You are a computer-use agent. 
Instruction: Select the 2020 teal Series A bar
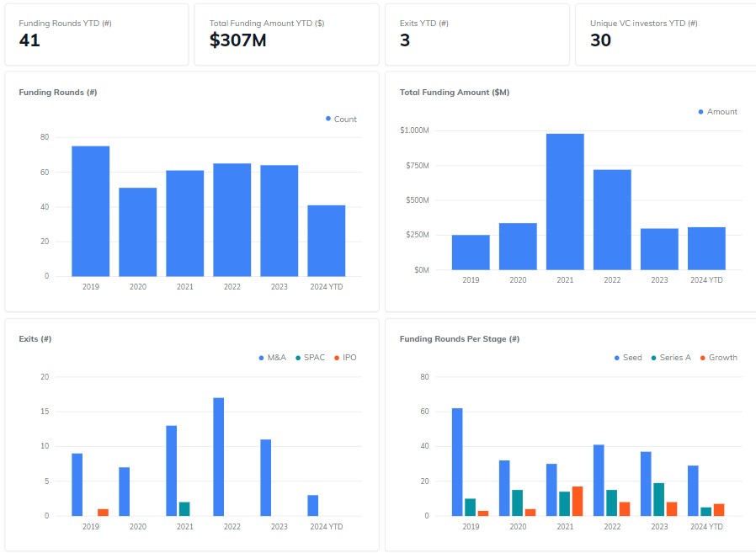518,502
